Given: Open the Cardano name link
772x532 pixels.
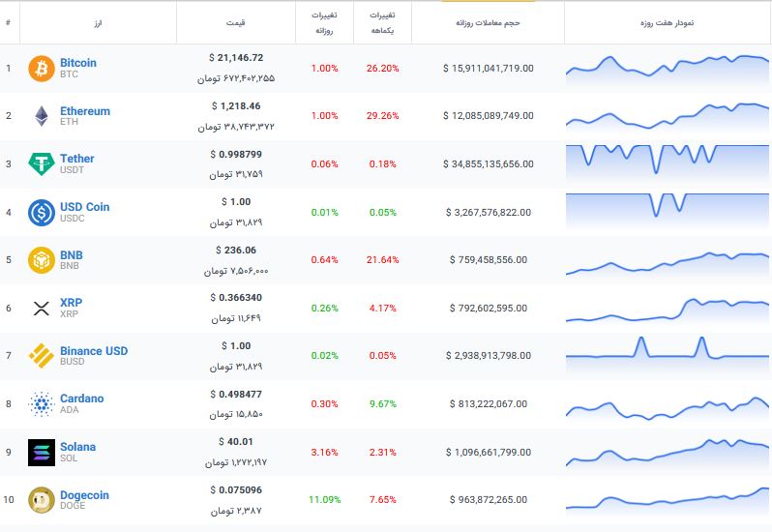Looking at the screenshot, I should point(81,399).
